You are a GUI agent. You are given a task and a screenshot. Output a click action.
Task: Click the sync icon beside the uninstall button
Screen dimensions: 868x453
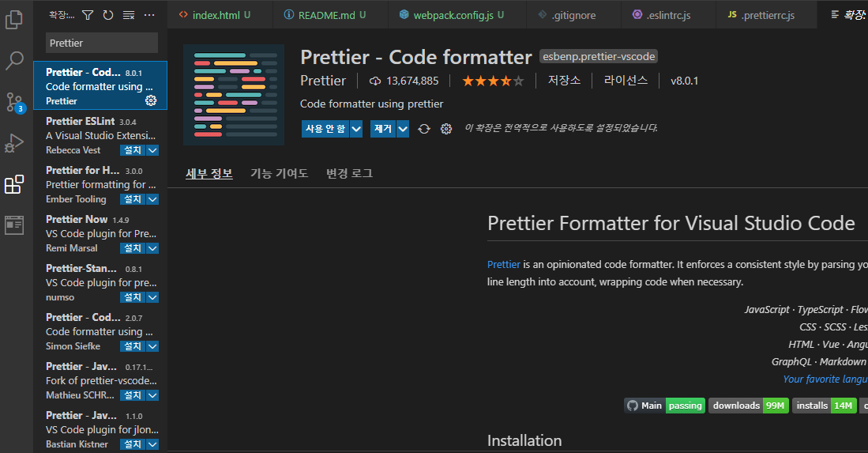424,129
